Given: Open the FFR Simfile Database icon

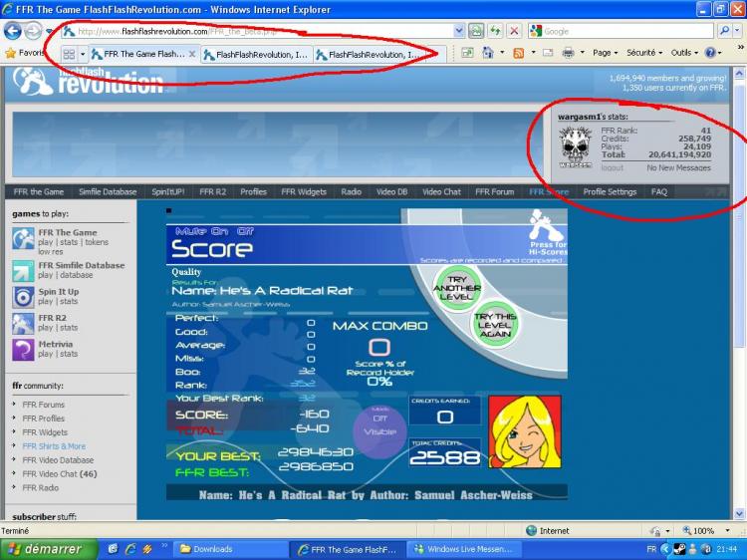Looking at the screenshot, I should (23, 271).
